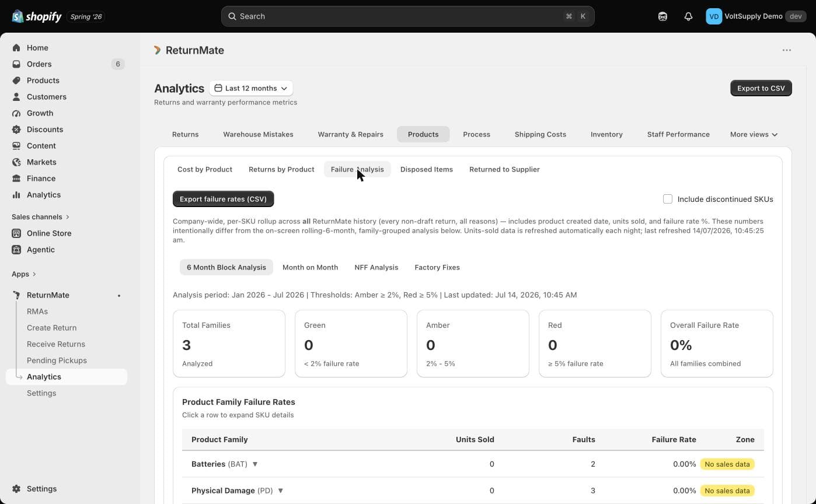Open the Returned to Supplier sub-tab
Image resolution: width=816 pixels, height=504 pixels.
click(504, 169)
